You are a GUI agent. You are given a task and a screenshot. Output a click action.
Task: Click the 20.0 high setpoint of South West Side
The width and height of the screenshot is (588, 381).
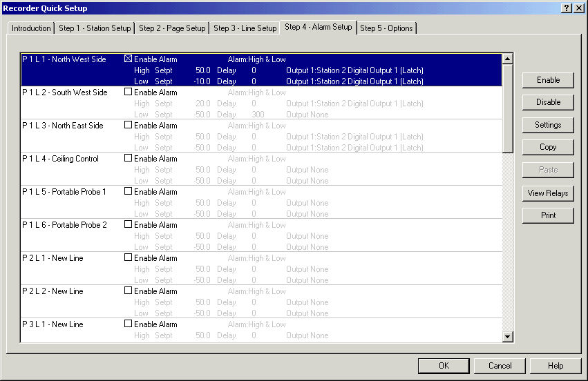(x=203, y=104)
